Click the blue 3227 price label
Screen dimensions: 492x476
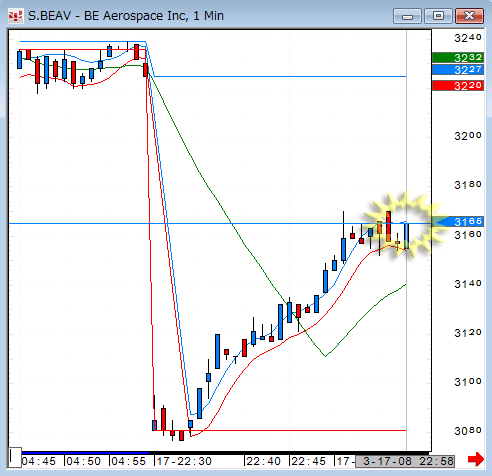point(458,69)
